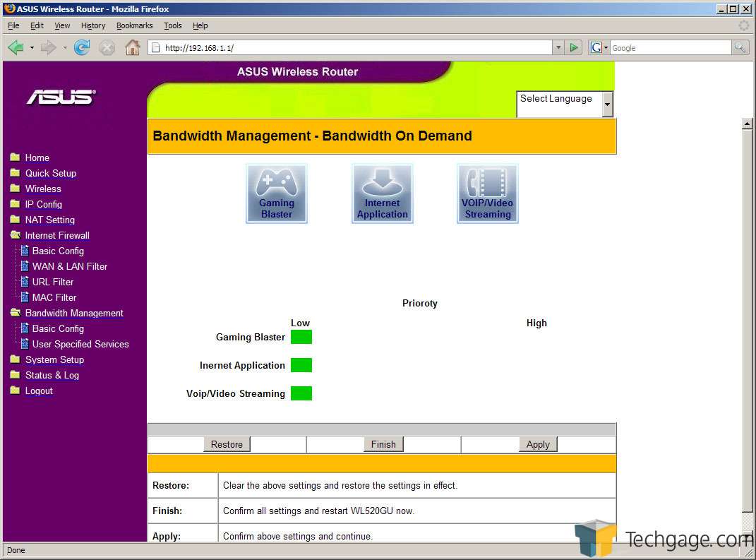Open the NAT Setting link
Viewport: 756px width, 560px height.
coord(49,220)
